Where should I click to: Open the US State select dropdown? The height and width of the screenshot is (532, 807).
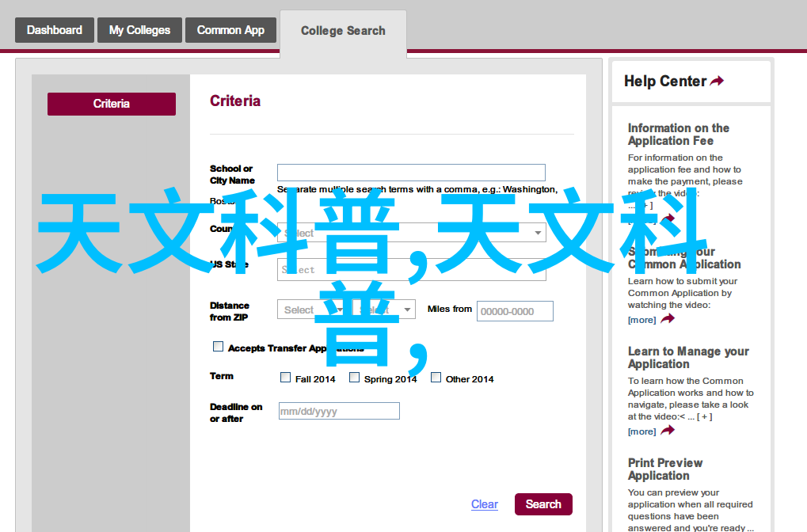(x=411, y=270)
